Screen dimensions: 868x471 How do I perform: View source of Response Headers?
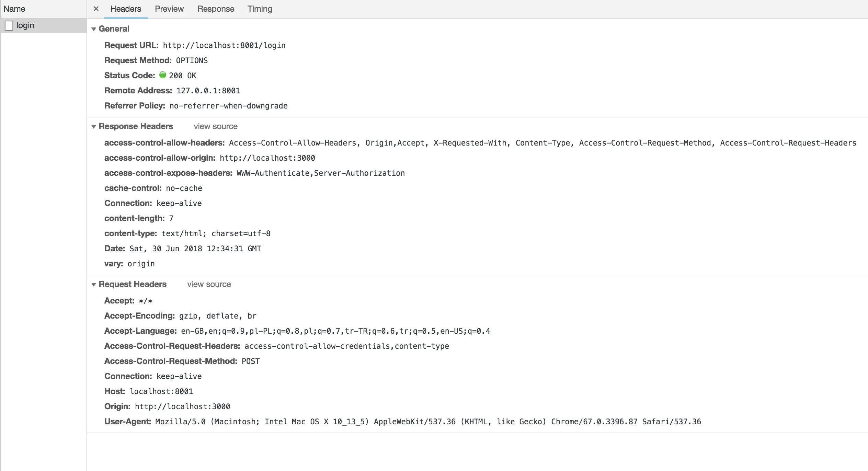point(215,126)
